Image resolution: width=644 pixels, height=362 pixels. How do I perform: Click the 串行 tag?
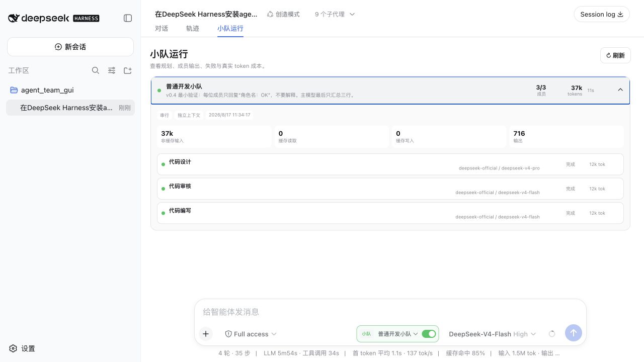tap(165, 115)
